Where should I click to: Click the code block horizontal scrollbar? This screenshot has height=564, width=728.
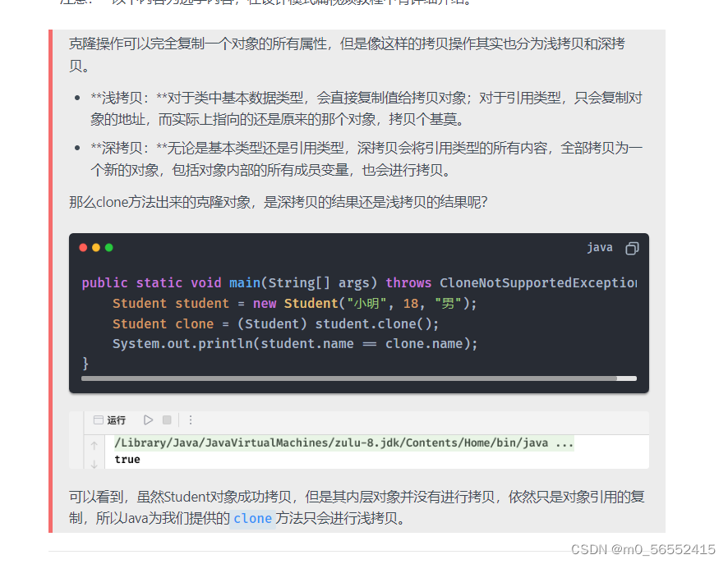tap(358, 378)
